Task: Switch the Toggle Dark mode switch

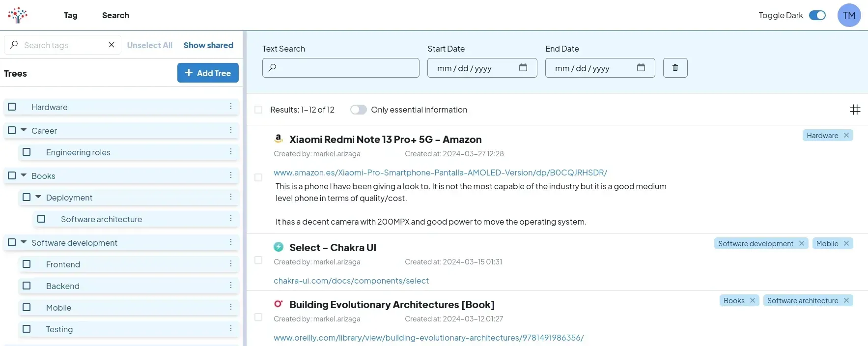Action: [817, 15]
